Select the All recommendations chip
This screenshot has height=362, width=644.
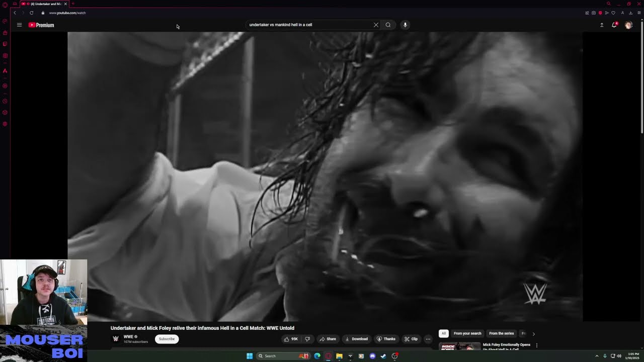[x=443, y=333]
